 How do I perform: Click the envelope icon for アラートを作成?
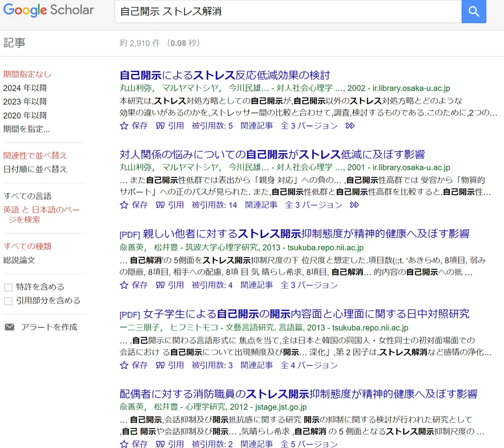9,327
